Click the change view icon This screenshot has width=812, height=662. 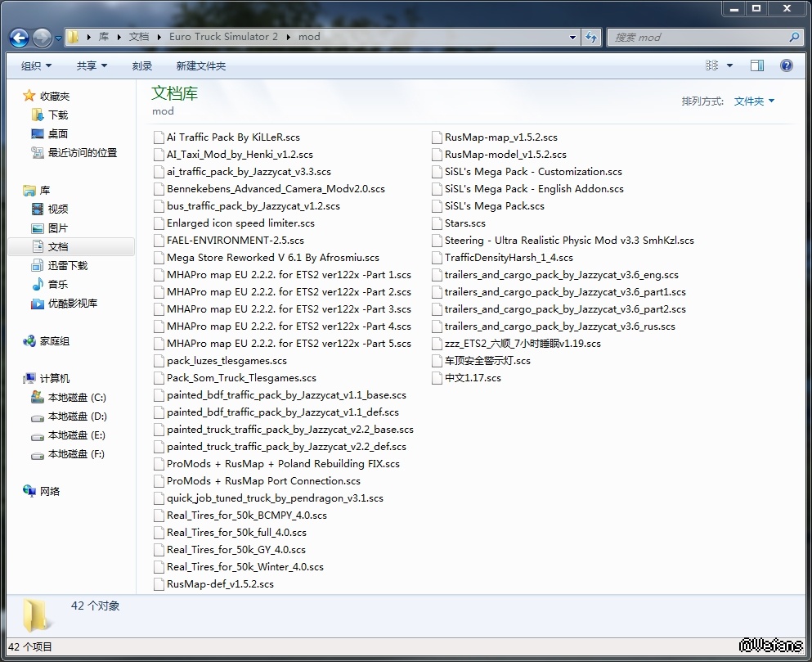coord(712,65)
